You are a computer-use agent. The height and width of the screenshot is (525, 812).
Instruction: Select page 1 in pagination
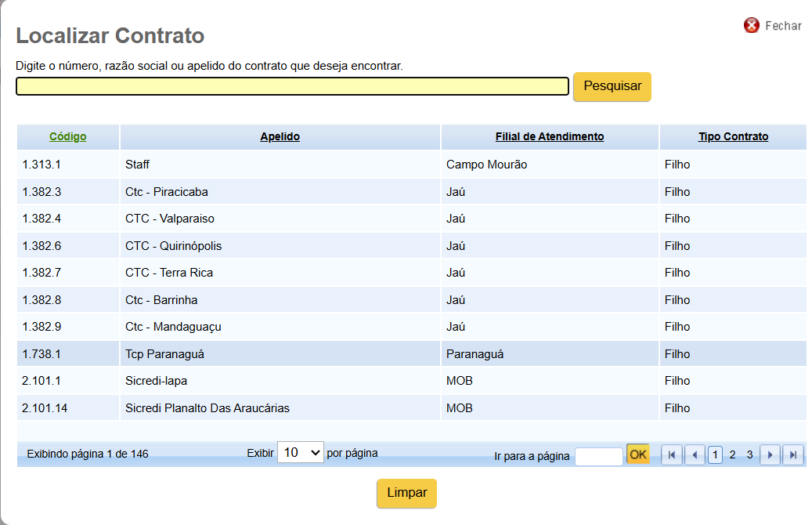pos(715,455)
